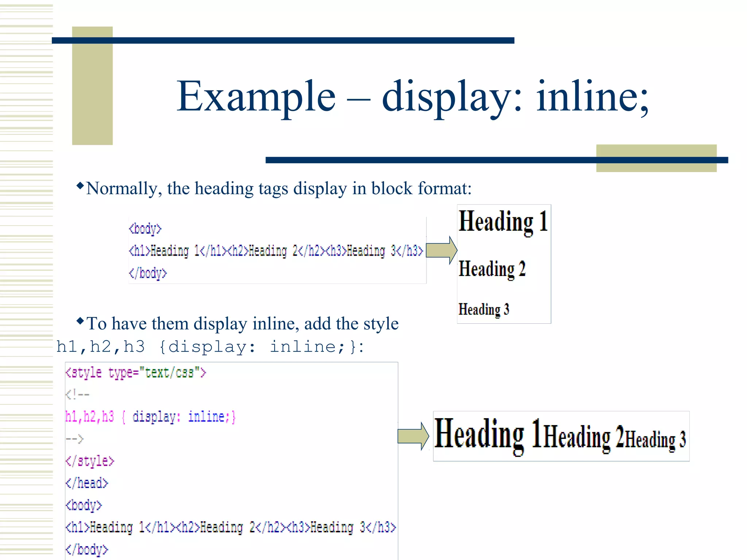Screen dimensions: 747x560
Task: Click 'Heading 2' in the block preview
Action: [492, 269]
